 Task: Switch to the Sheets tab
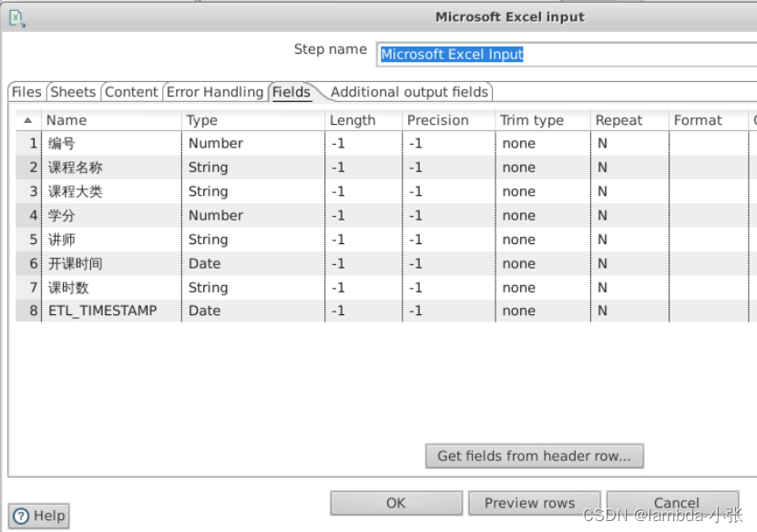pyautogui.click(x=73, y=92)
